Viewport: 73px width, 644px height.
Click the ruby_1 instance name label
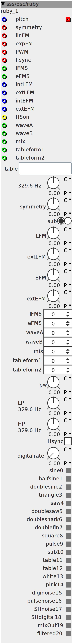click(x=9, y=11)
